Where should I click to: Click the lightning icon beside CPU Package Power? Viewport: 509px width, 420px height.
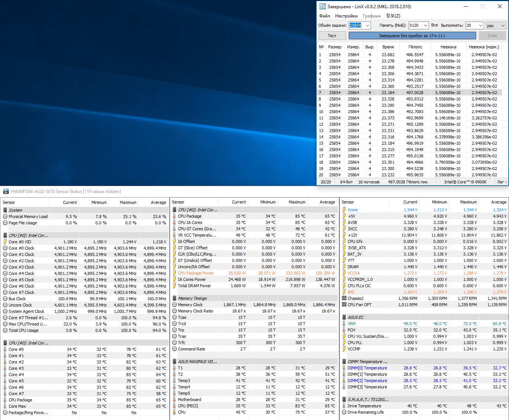[174, 273]
